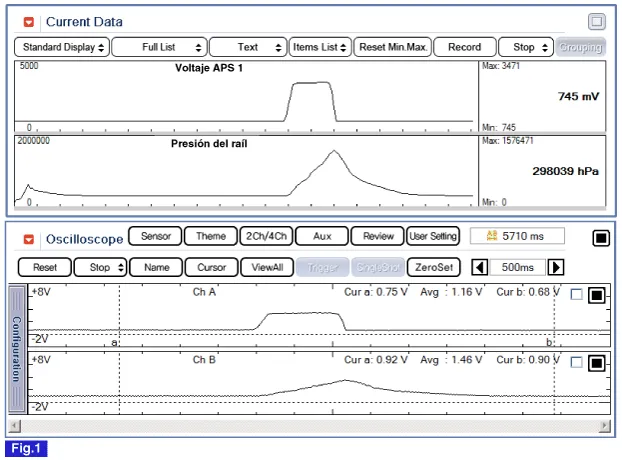Open the Full List dropdown
The image size is (622, 460).
click(x=159, y=47)
